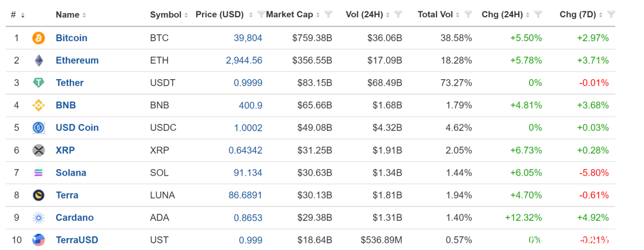Click the Bitcoin coin logo icon
The height and width of the screenshot is (250, 644).
(39, 38)
